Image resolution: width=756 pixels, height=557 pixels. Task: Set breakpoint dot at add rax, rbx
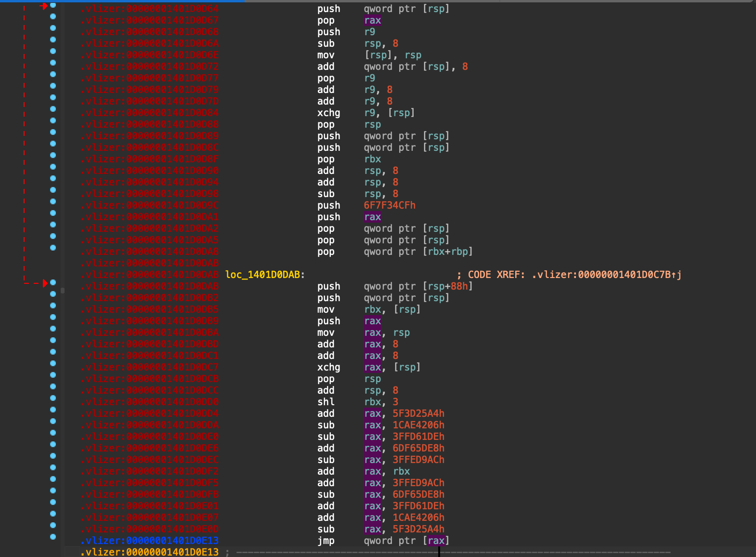(x=53, y=467)
